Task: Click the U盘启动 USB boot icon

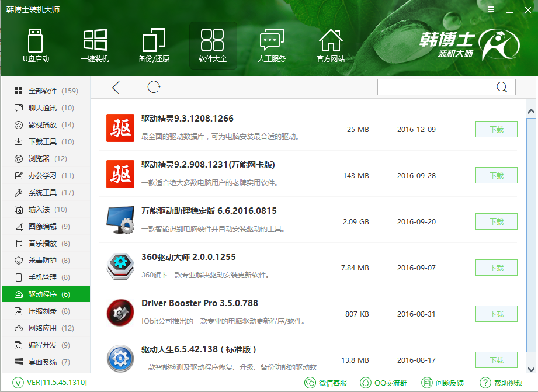Action: (x=35, y=44)
